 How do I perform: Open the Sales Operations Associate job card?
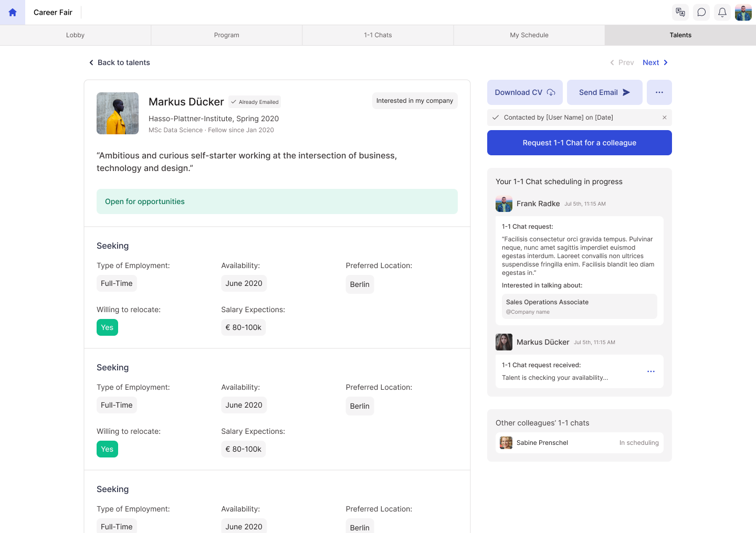(580, 306)
